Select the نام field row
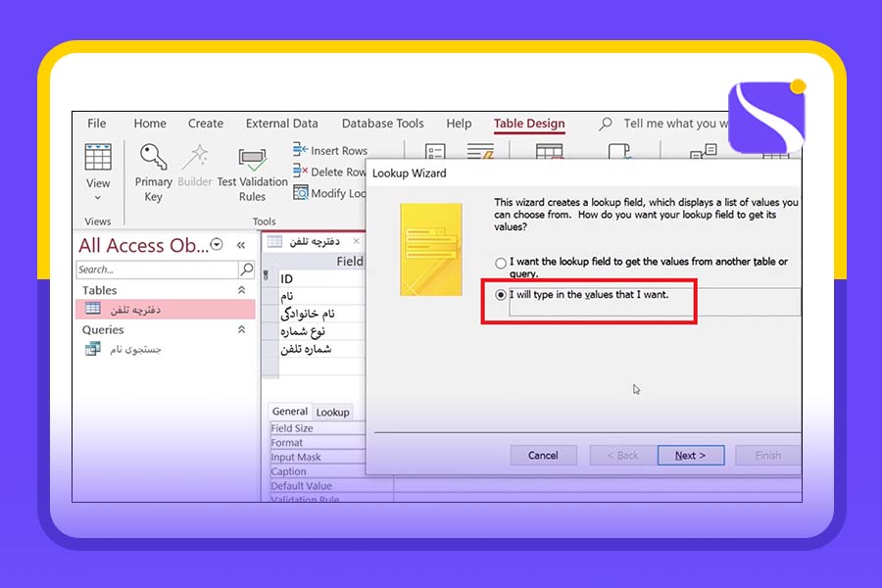Screen dimensions: 882x588 [x=321, y=296]
